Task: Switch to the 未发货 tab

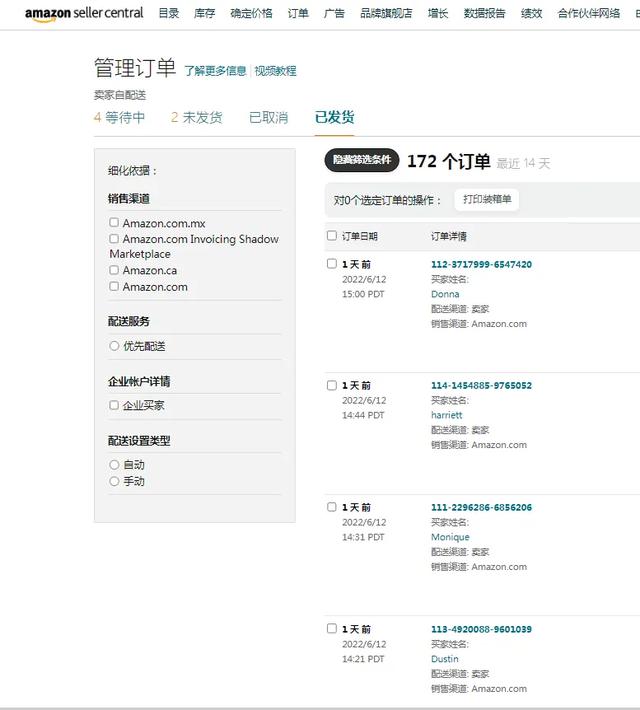Action: 197,118
